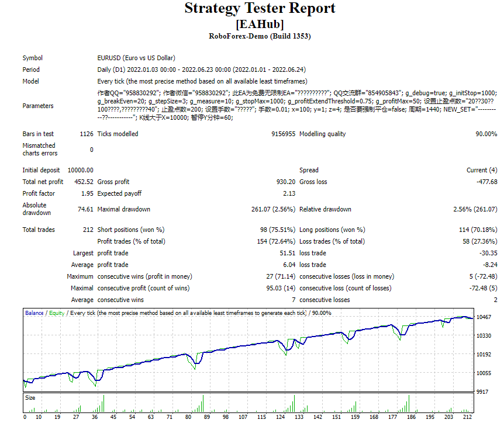Click x-axis trade number 186
This screenshot has width=504, height=423.
411,417
